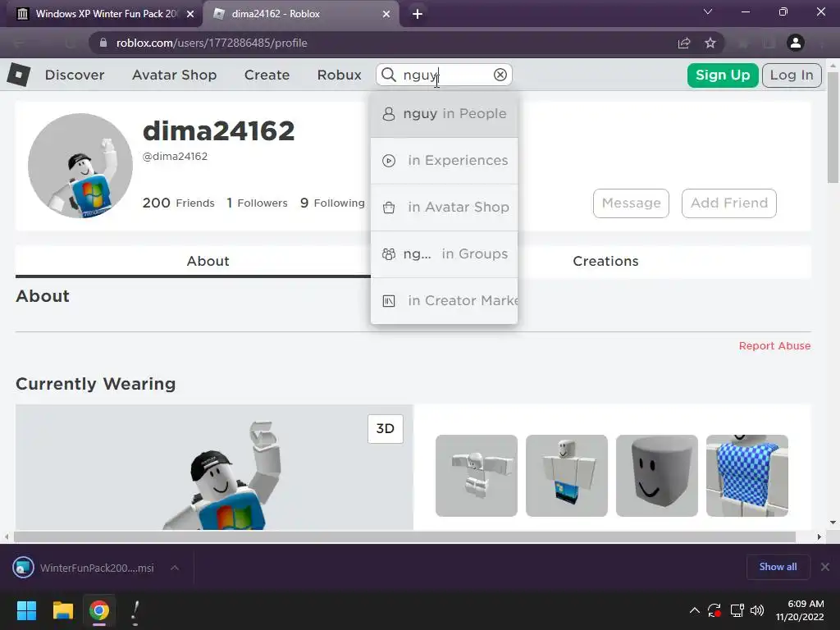
Task: Open the Robux nav link
Action: (339, 75)
